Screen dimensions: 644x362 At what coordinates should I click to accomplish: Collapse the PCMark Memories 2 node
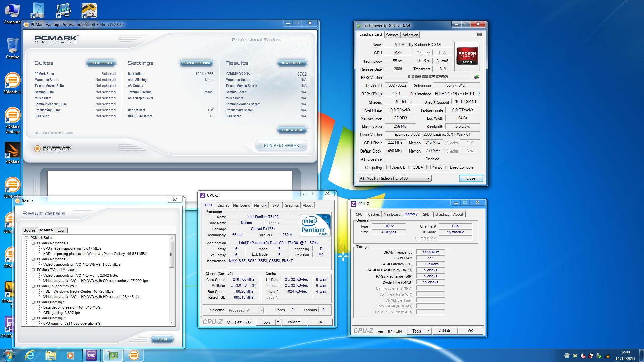pos(33,259)
